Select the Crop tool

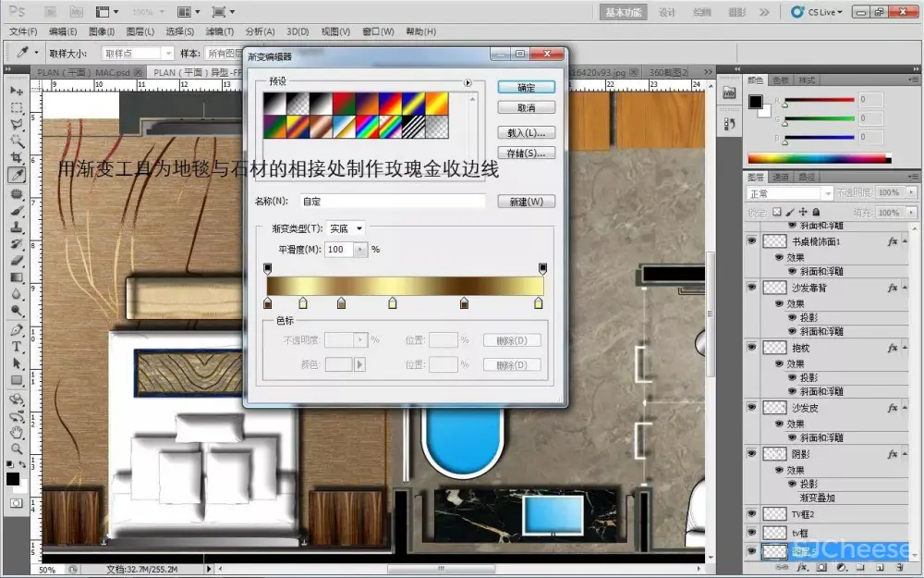pos(17,157)
